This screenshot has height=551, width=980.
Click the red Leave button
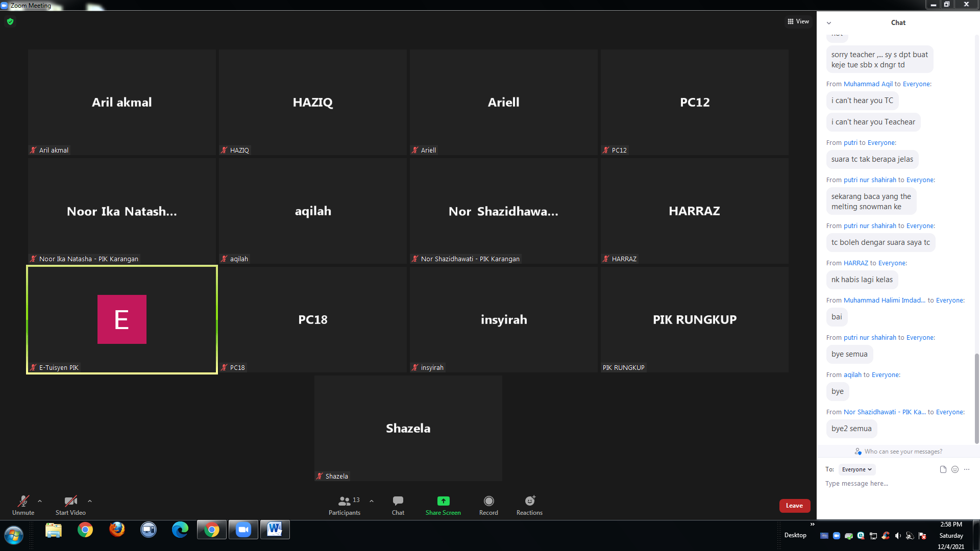(794, 506)
